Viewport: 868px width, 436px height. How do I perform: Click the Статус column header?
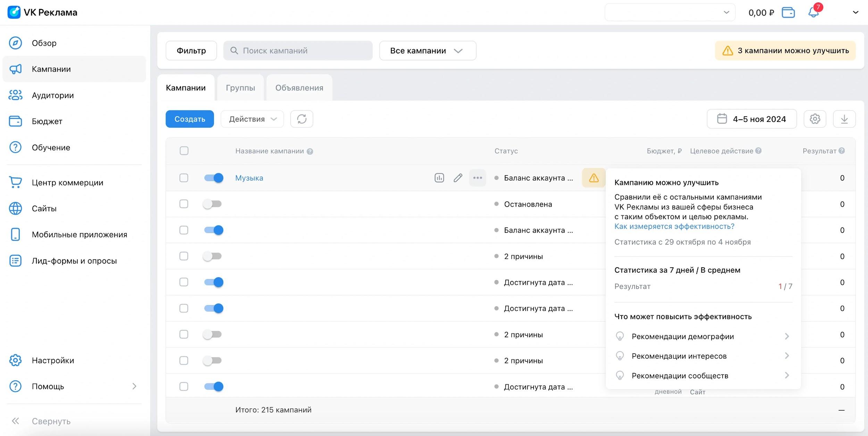click(506, 151)
